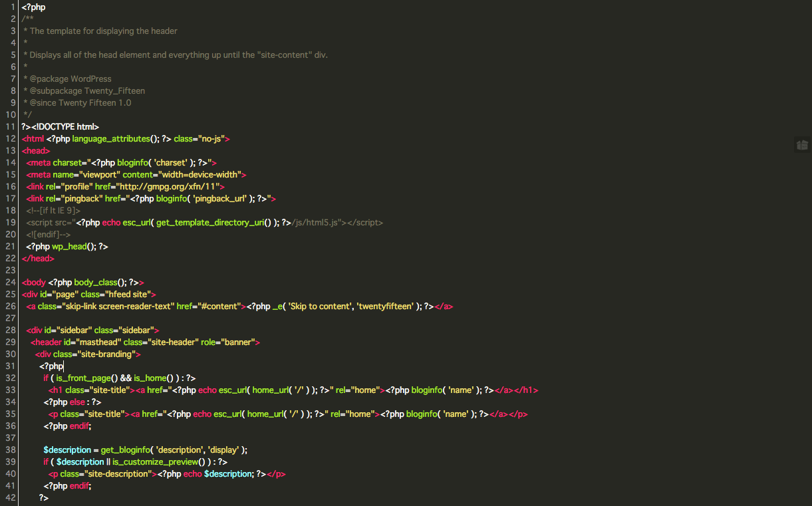Click line number 10 in the gutter

point(10,114)
